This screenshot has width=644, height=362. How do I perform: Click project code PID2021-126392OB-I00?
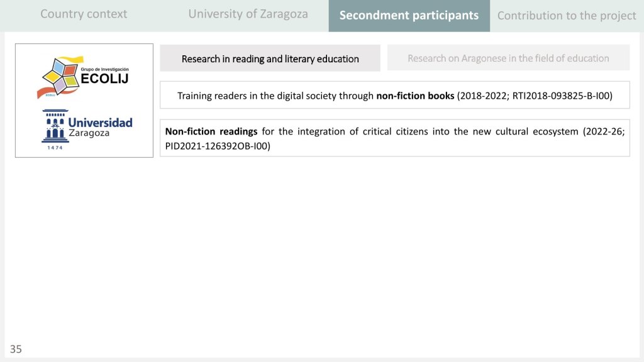218,146
